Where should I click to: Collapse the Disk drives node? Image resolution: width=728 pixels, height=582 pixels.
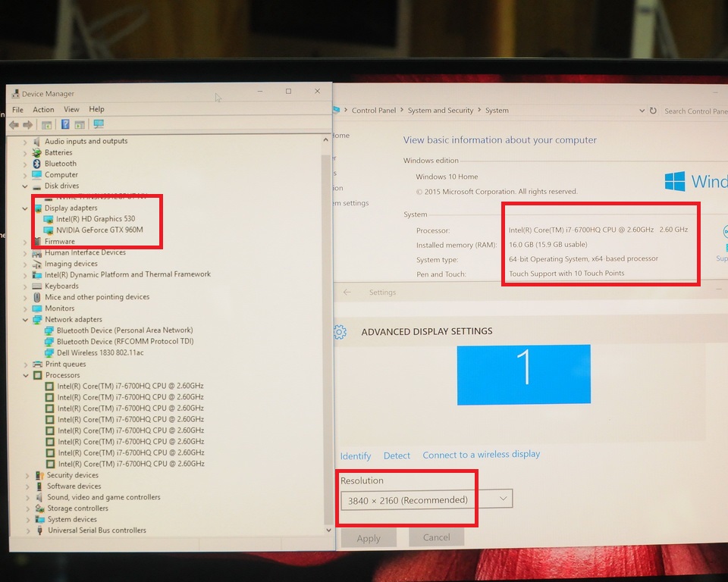[25, 186]
